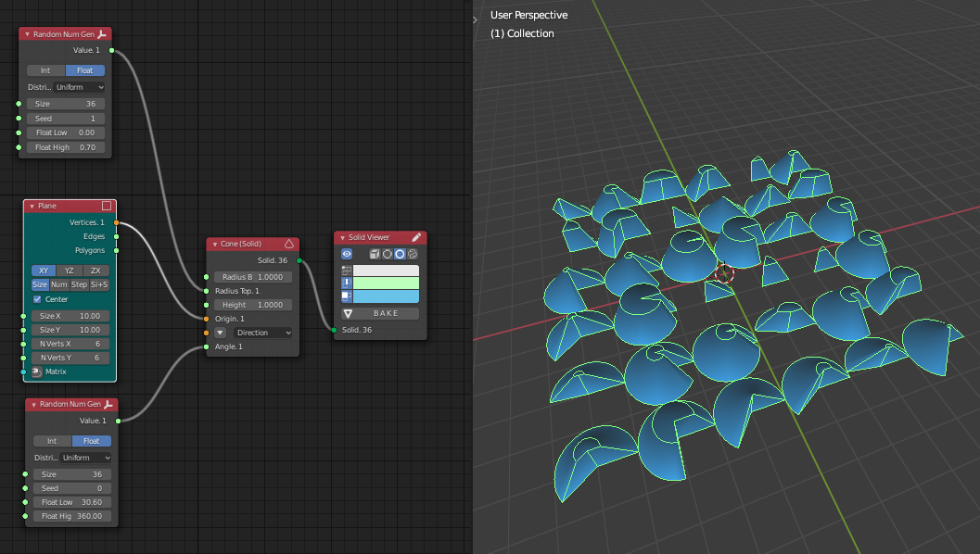Image resolution: width=980 pixels, height=554 pixels.
Task: Click the "(1) Collection" viewport label
Action: (x=522, y=33)
